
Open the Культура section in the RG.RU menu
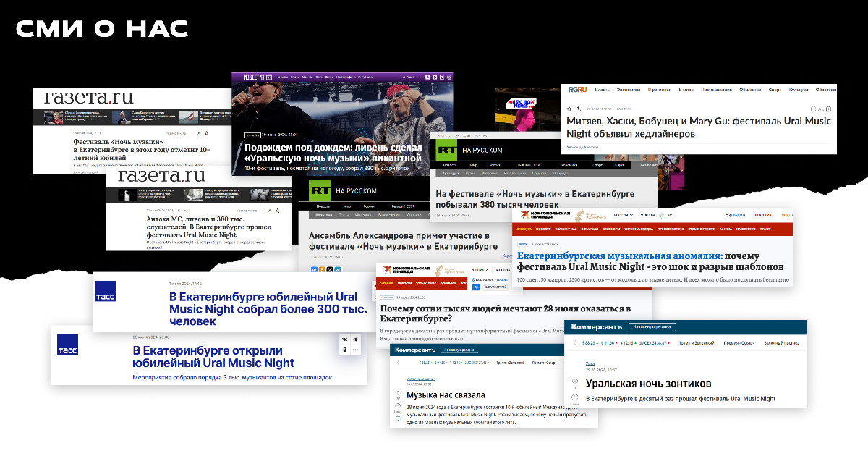[798, 89]
